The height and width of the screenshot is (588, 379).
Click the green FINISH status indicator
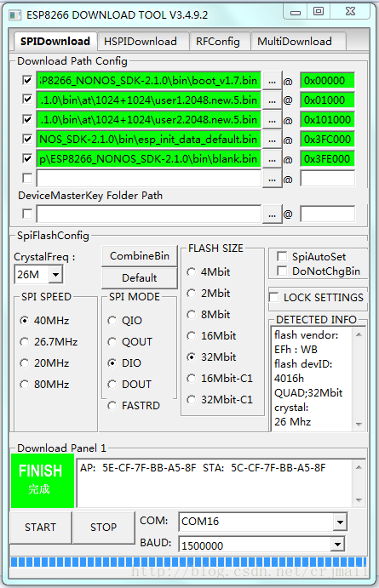43,481
